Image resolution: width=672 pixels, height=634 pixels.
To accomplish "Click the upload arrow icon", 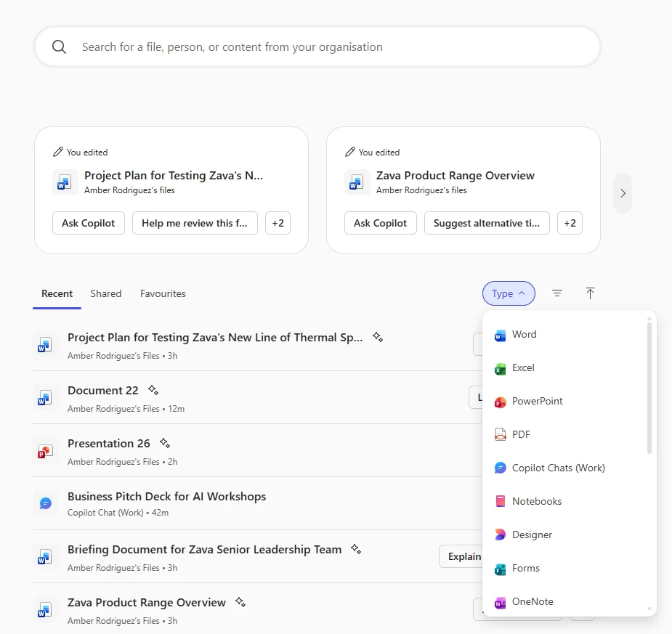I will click(590, 293).
